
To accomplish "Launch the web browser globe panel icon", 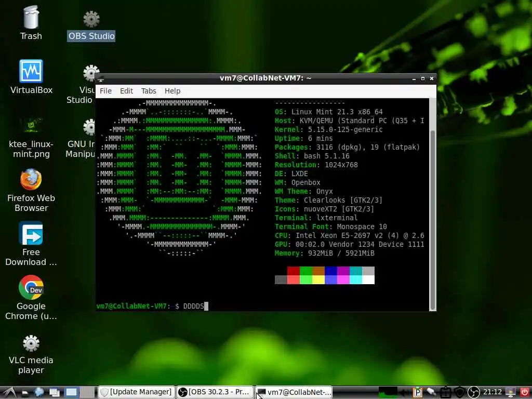I will [39, 392].
